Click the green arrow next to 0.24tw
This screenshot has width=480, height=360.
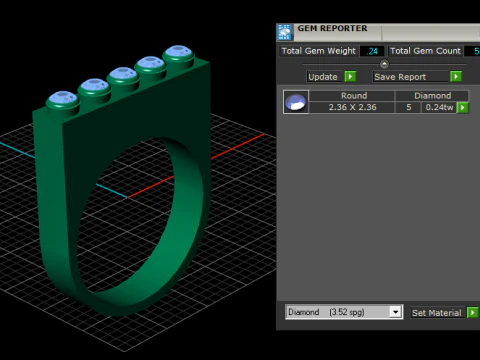pyautogui.click(x=463, y=108)
